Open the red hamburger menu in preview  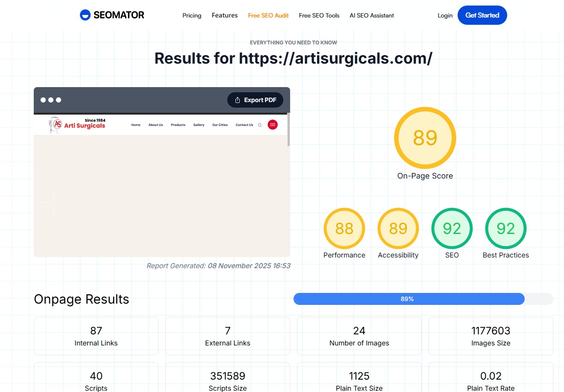[273, 125]
